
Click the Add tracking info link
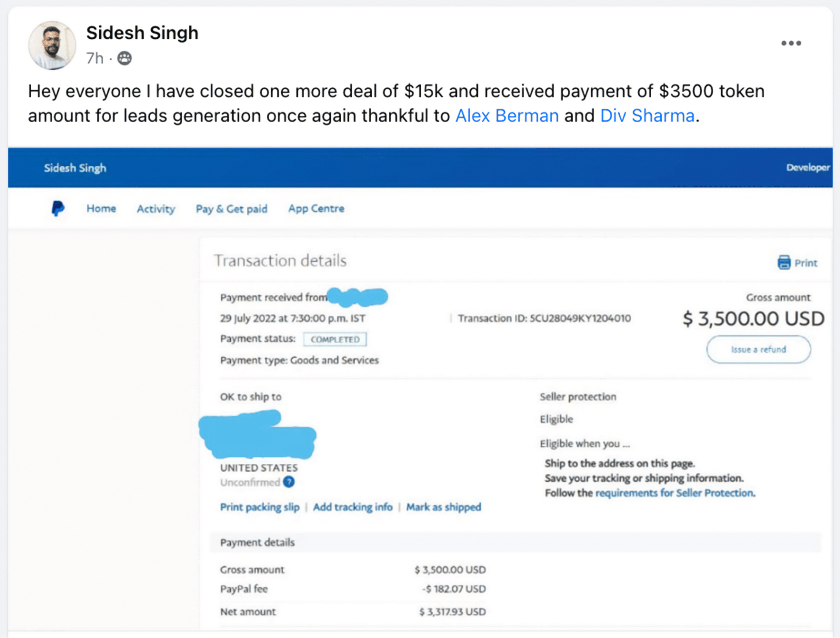click(x=353, y=507)
